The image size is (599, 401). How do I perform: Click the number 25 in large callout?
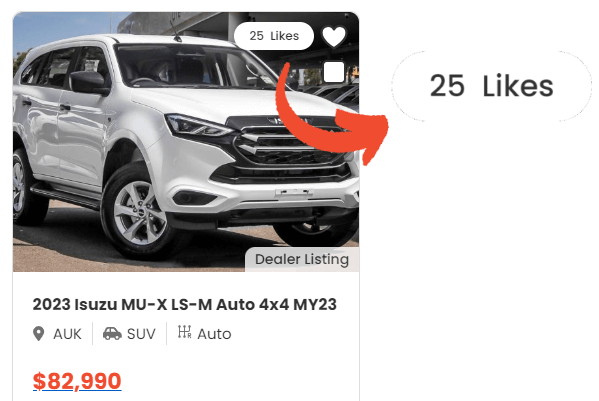447,86
